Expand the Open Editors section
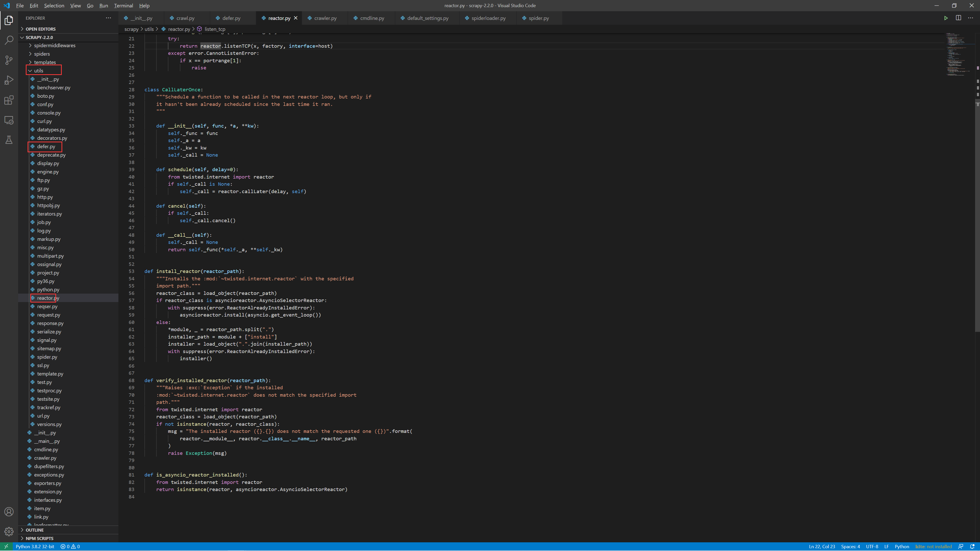Image resolution: width=980 pixels, height=551 pixels. [68, 29]
